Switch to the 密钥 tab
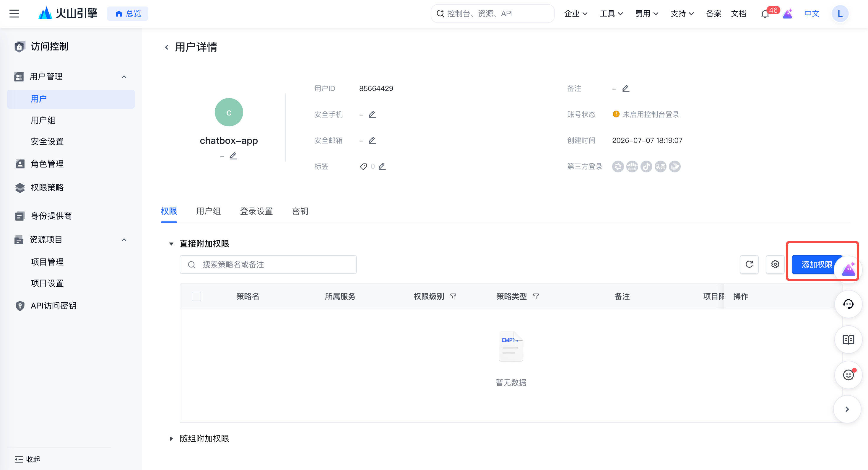 click(300, 211)
